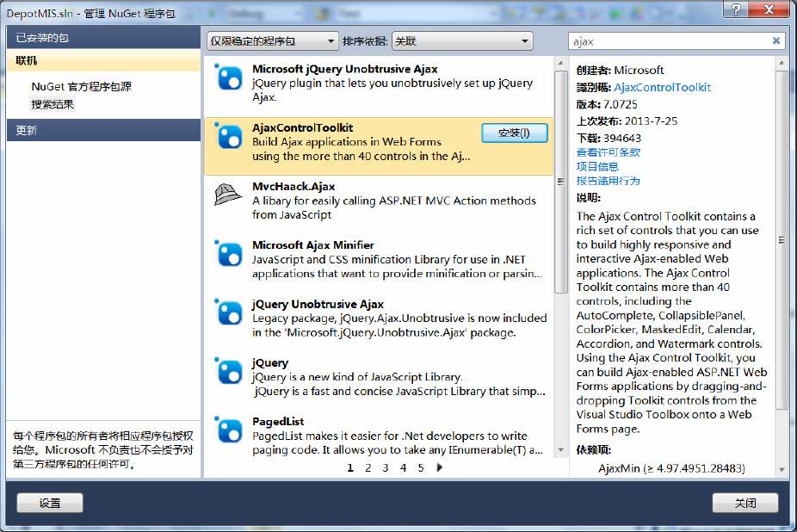Screen dimensions: 797x532
Task: Select MvcHaack.Ajax package title
Action: [293, 187]
